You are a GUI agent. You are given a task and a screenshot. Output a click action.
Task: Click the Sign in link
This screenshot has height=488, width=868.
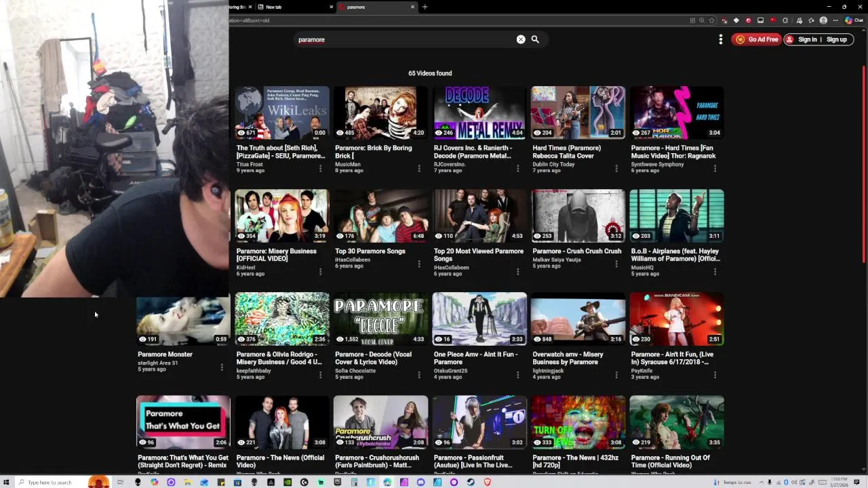click(807, 40)
